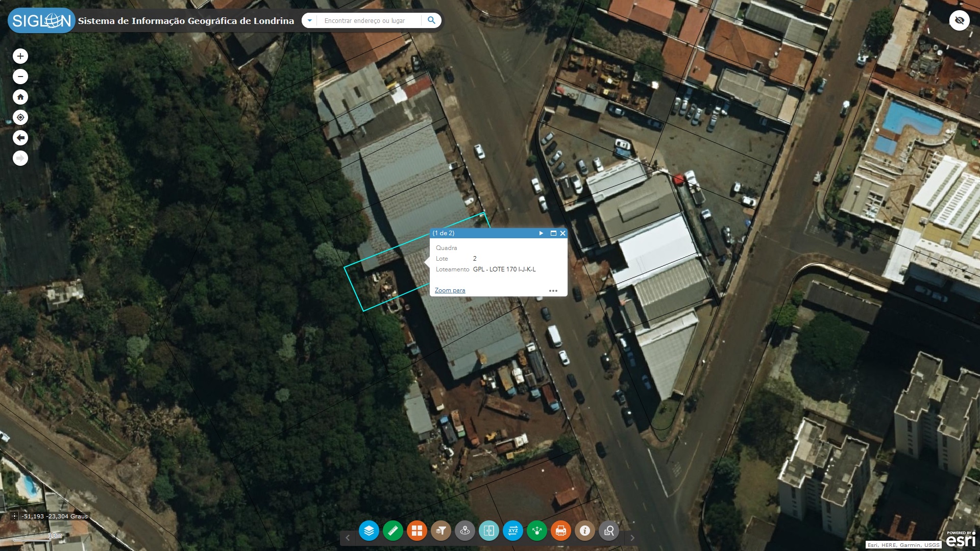980x551 pixels.
Task: Expand the search source dropdown arrow
Action: tap(309, 20)
